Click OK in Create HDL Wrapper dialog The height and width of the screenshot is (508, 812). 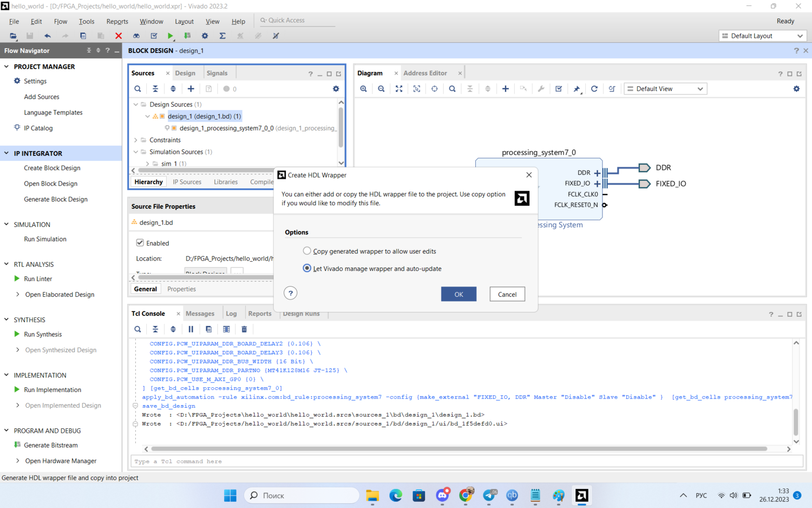pyautogui.click(x=459, y=294)
